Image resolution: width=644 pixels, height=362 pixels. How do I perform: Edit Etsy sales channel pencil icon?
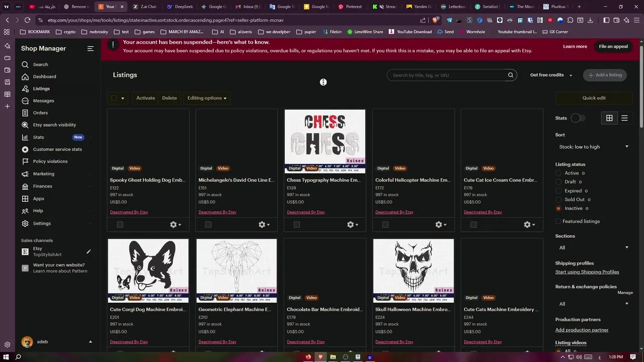pyautogui.click(x=89, y=251)
